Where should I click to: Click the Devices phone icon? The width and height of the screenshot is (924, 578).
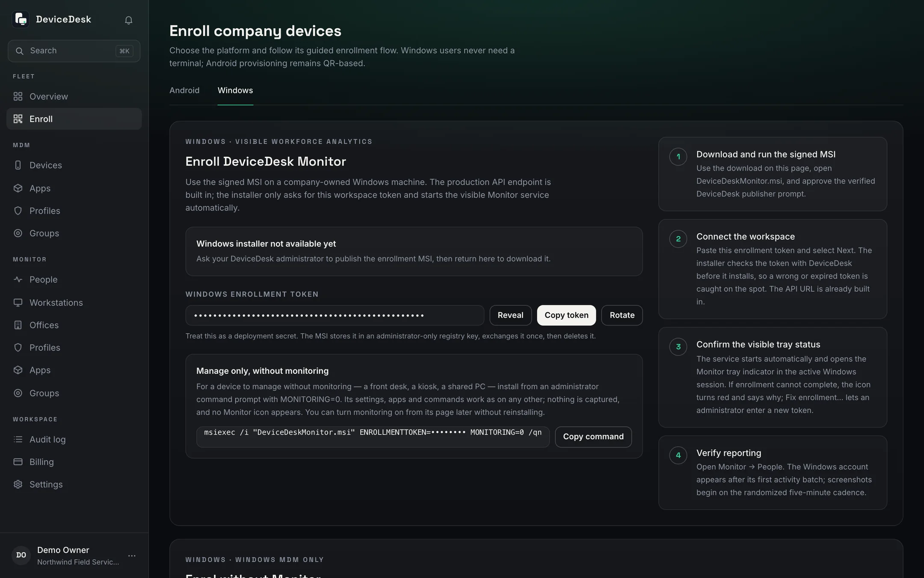coord(18,165)
